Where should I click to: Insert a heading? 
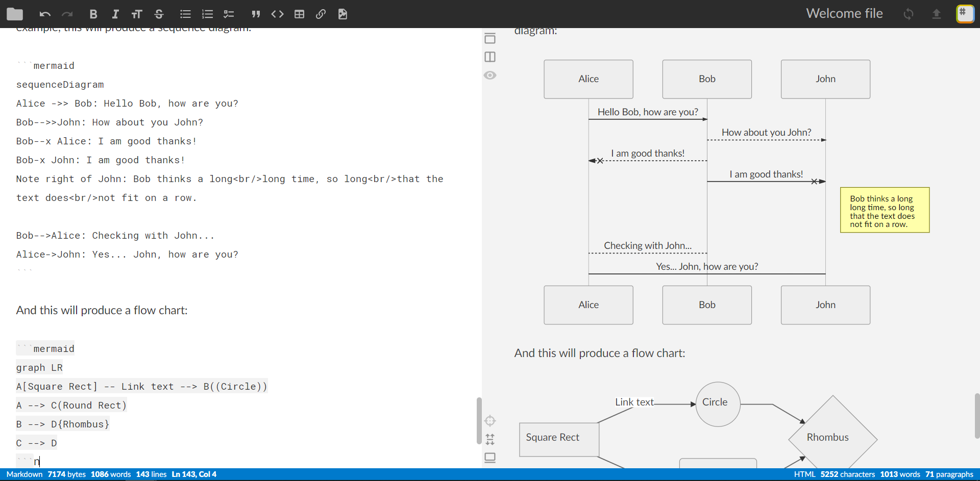tap(137, 14)
